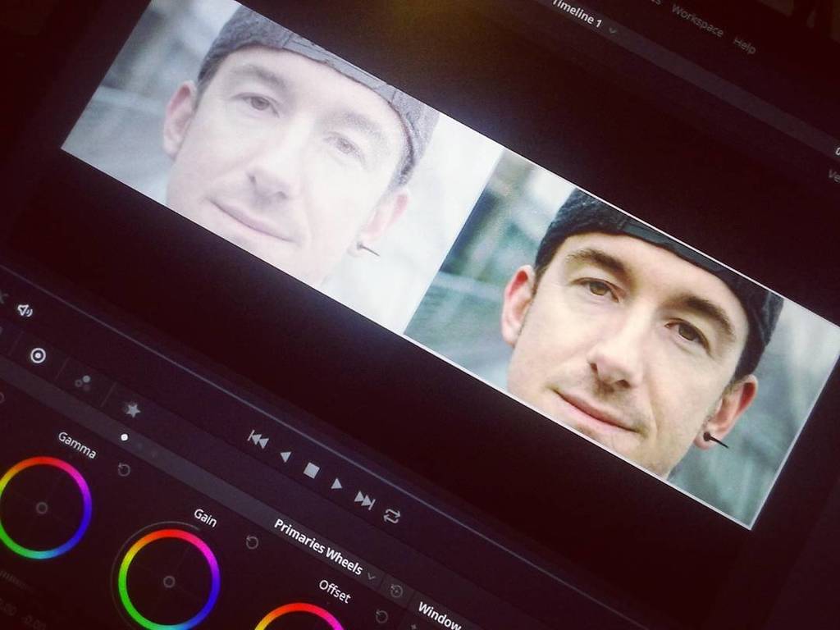The width and height of the screenshot is (840, 630).
Task: Select the first palette page dot
Action: (125, 437)
